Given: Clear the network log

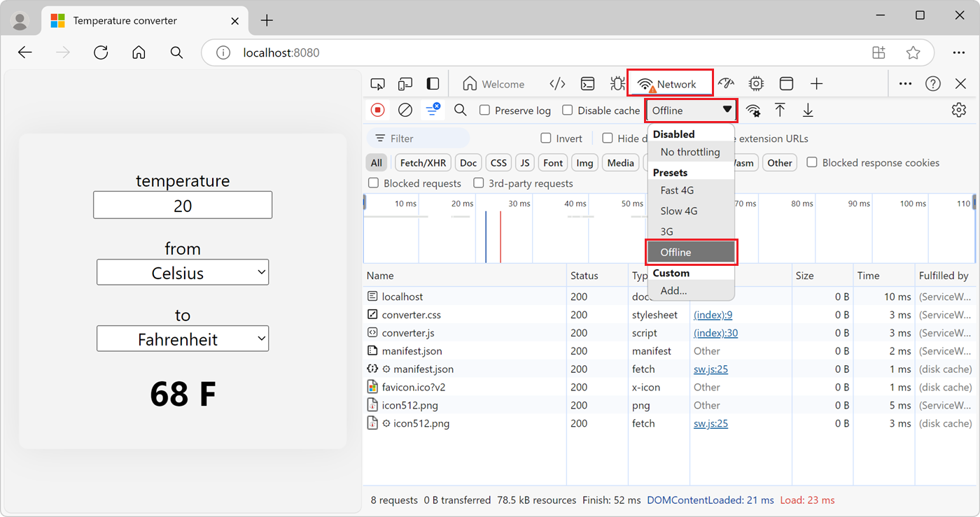Looking at the screenshot, I should pos(405,110).
